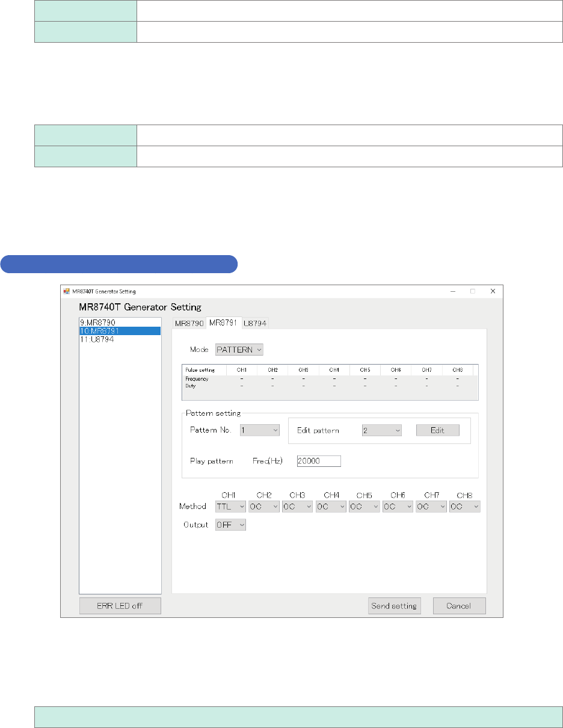Viewport: 563px width, 728px height.
Task: Minimize the Generator Setting window
Action: point(452,291)
